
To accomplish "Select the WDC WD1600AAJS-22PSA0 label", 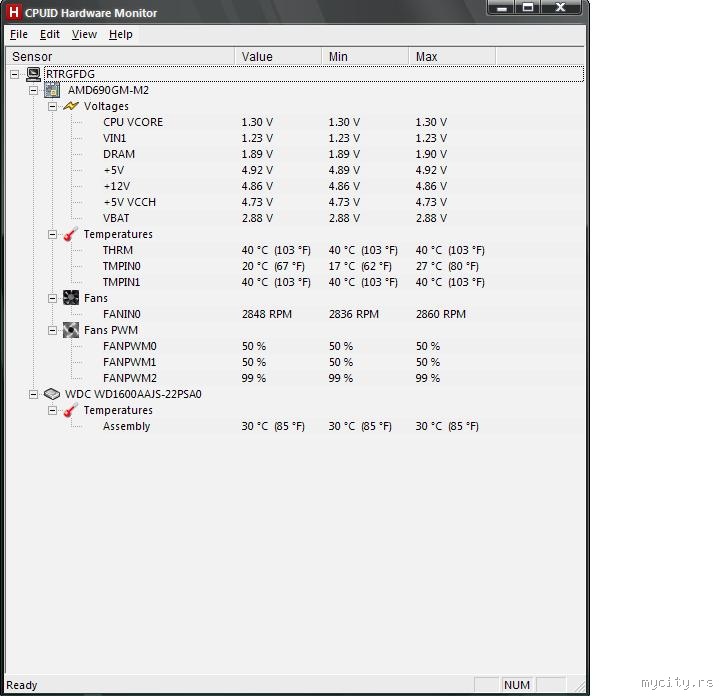I will [133, 394].
